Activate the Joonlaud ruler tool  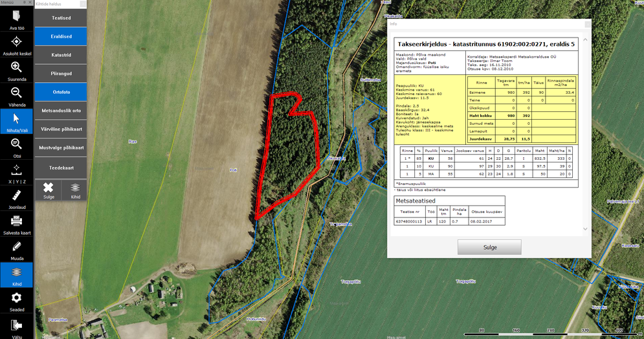16,196
